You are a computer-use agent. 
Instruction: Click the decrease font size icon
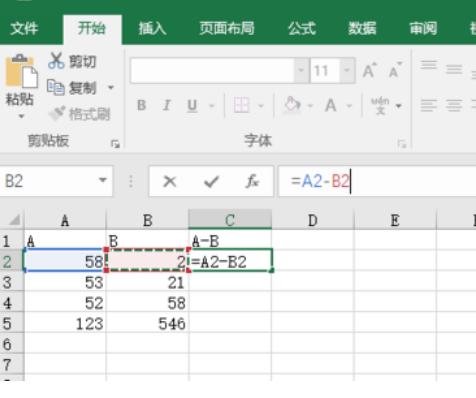click(395, 70)
